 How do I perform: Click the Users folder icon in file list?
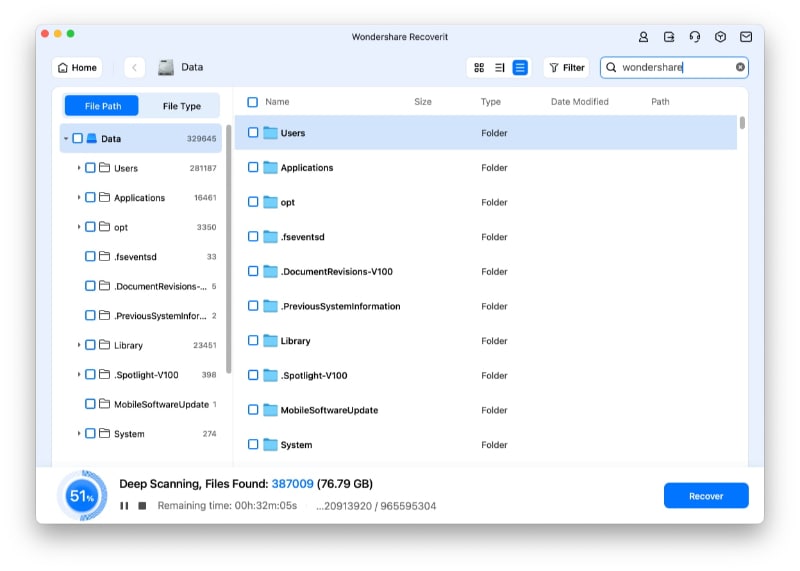click(x=270, y=133)
